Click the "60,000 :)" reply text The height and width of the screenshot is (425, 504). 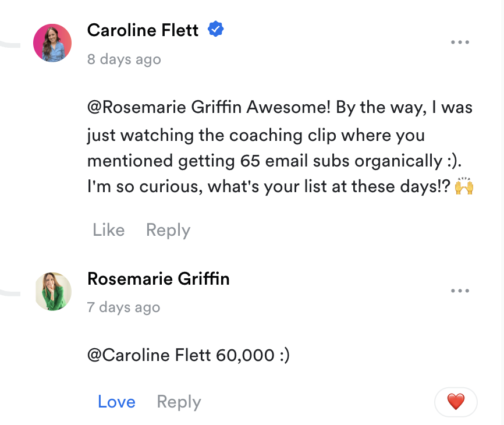coord(253,355)
